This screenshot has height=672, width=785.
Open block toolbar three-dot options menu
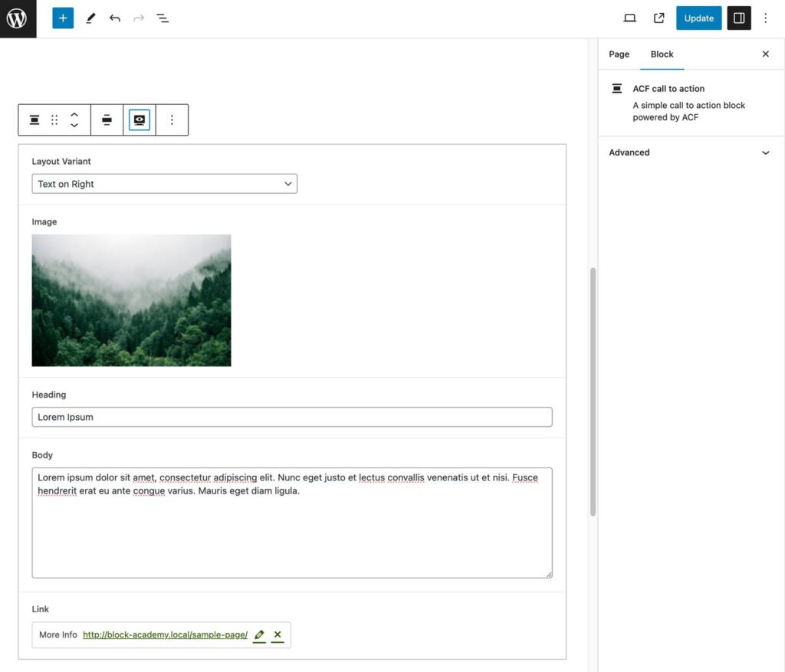(172, 120)
